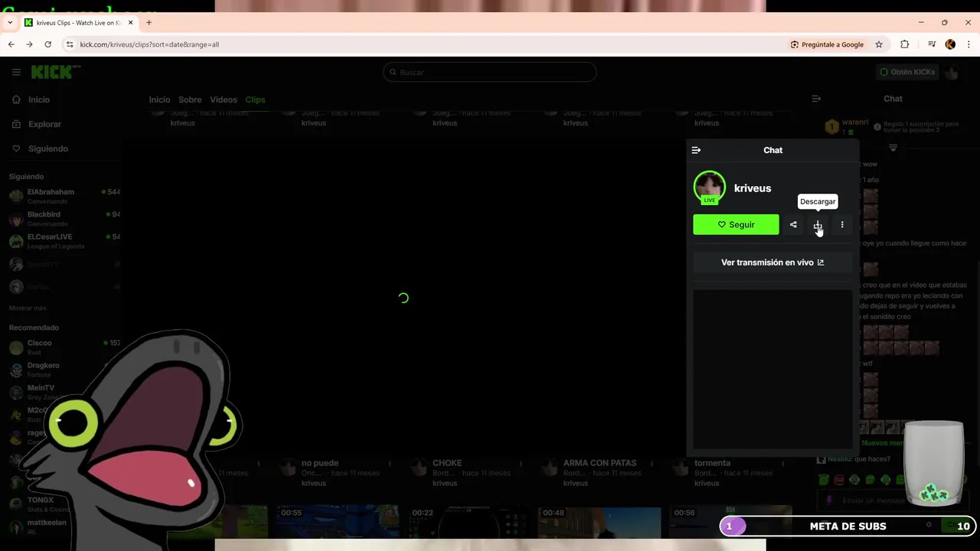980x551 pixels.
Task: Open the Chrome media control icon
Action: click(x=932, y=44)
